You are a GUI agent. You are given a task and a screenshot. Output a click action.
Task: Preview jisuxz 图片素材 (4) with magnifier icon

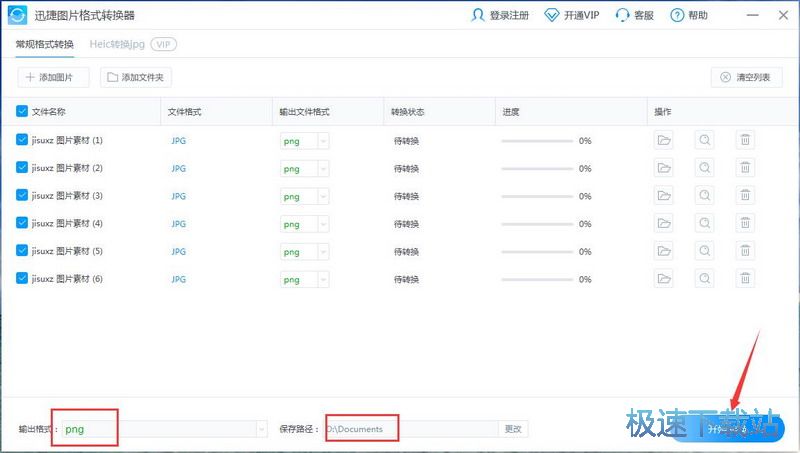coord(705,223)
